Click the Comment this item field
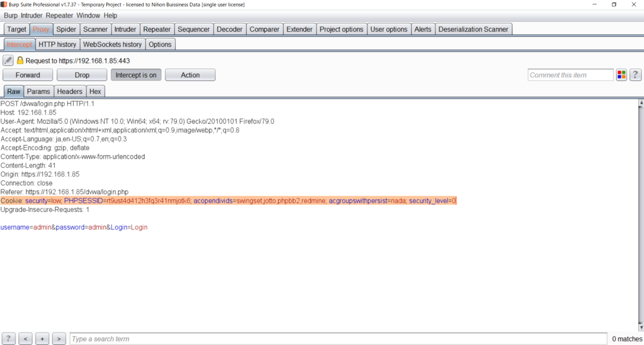644x345 pixels. 570,75
